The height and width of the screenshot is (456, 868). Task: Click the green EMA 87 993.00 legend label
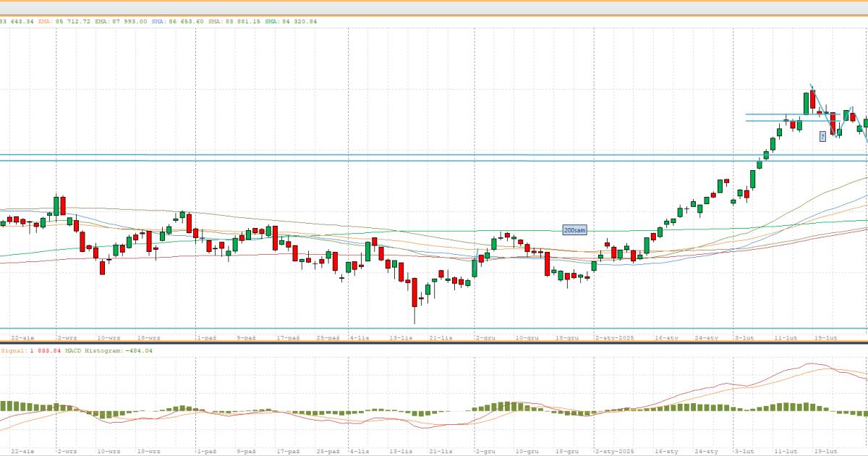tap(120, 22)
